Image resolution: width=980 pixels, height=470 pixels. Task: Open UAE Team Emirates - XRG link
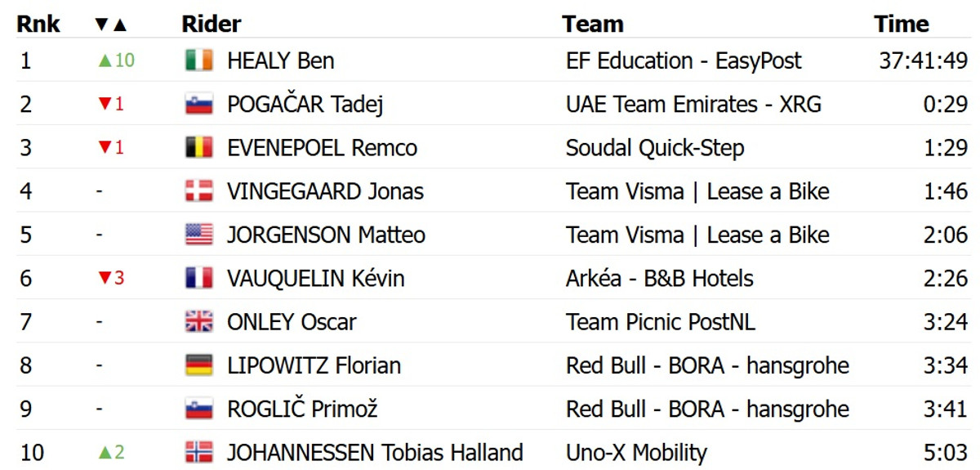pos(693,105)
